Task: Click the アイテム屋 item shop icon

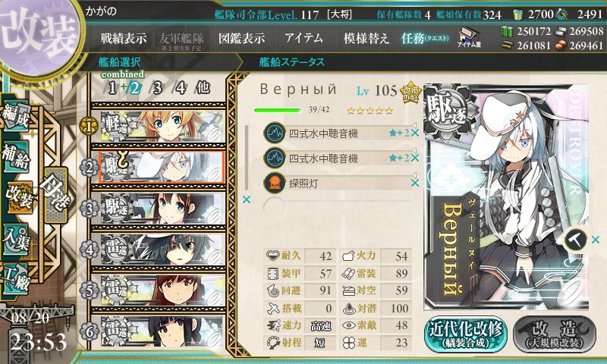Action: [x=469, y=37]
